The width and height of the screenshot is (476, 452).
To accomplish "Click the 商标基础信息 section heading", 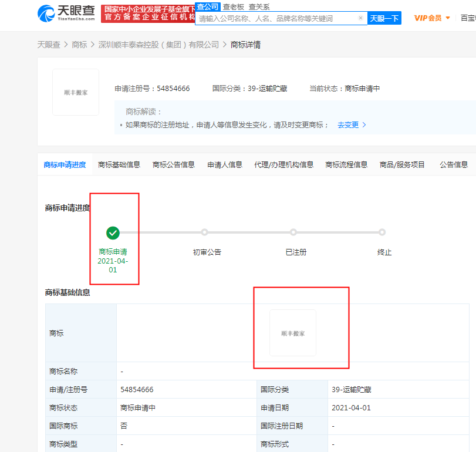I will [67, 292].
